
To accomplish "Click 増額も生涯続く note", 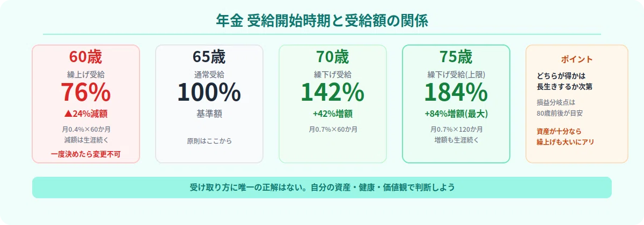I will point(456,140).
